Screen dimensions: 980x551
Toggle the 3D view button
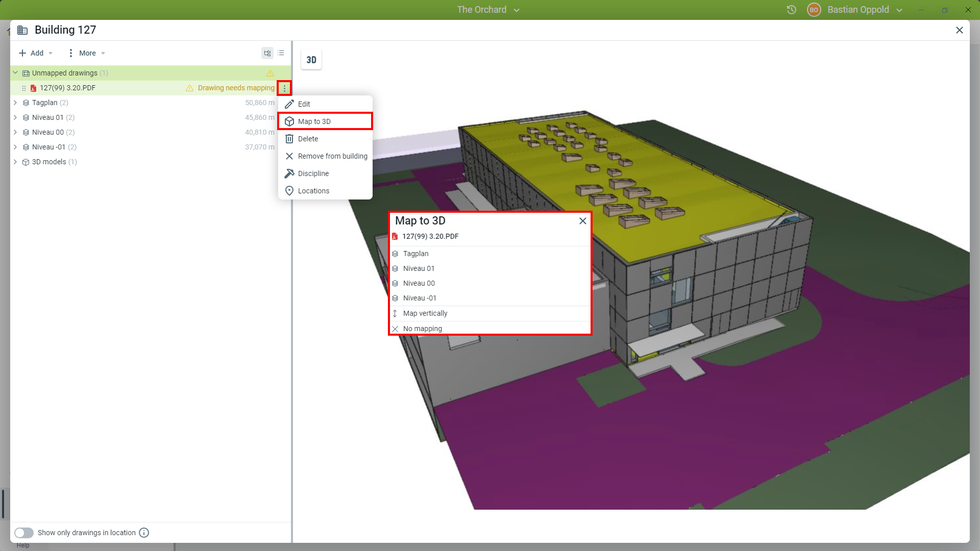[311, 60]
